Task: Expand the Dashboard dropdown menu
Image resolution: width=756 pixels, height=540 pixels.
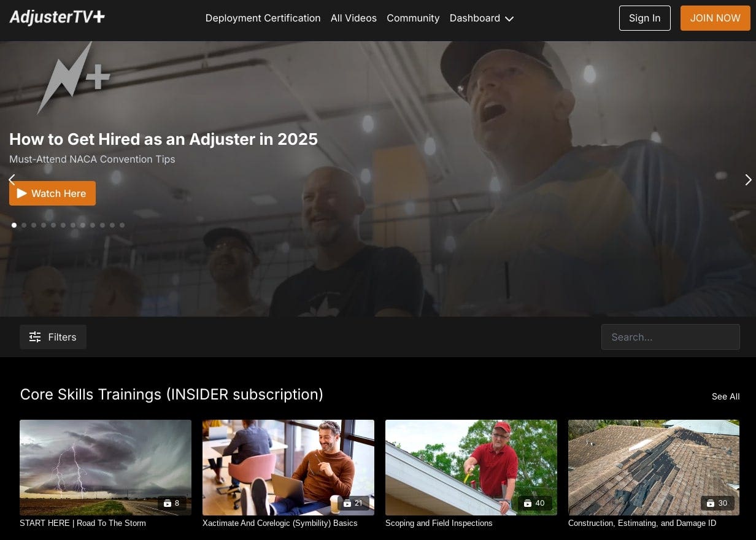Action: pos(482,18)
